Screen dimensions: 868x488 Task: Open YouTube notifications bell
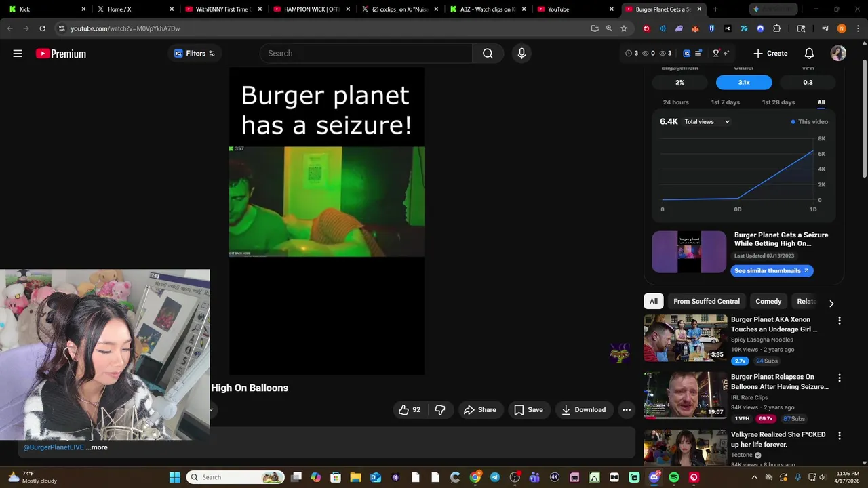(809, 54)
